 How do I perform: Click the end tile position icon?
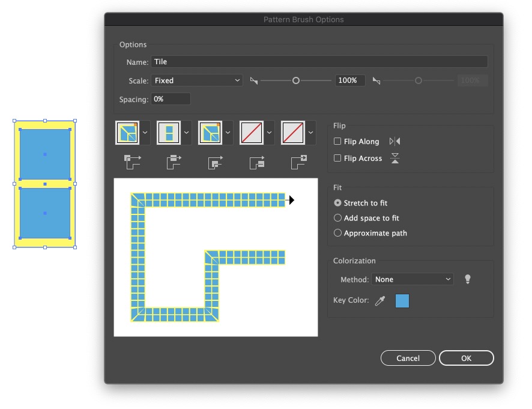click(x=298, y=162)
